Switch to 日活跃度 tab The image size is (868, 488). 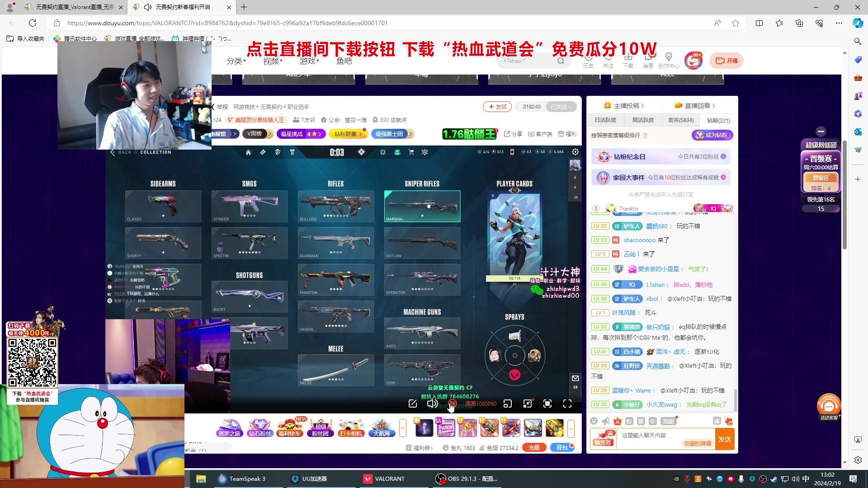click(605, 120)
